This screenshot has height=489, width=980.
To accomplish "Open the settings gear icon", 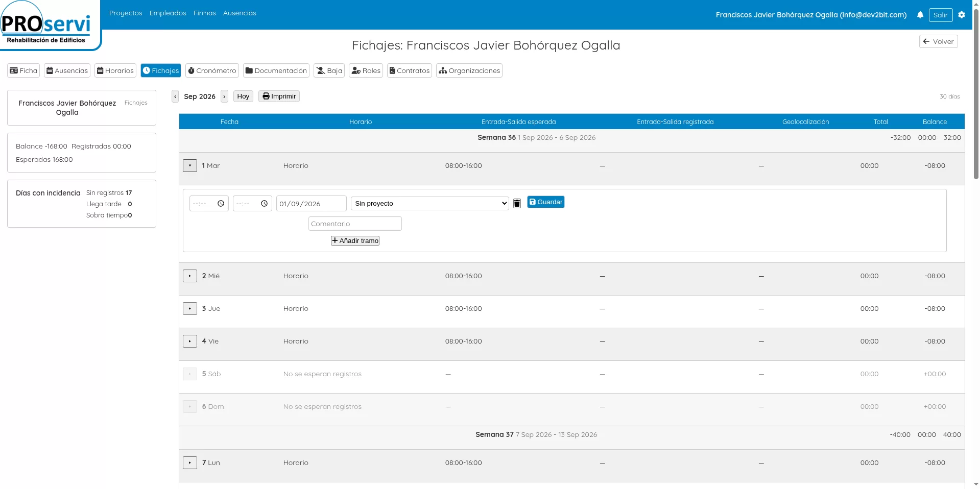I will pos(962,15).
